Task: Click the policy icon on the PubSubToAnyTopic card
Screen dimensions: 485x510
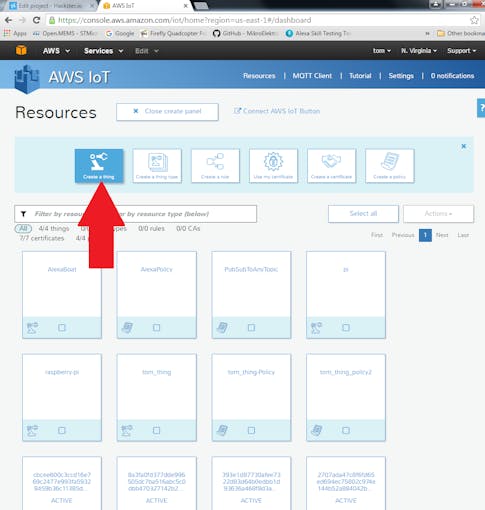Action: (x=222, y=328)
